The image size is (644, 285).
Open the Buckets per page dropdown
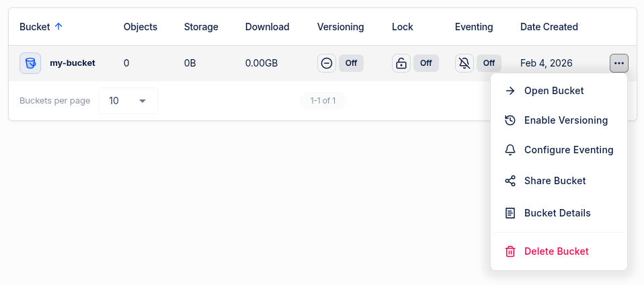(128, 101)
